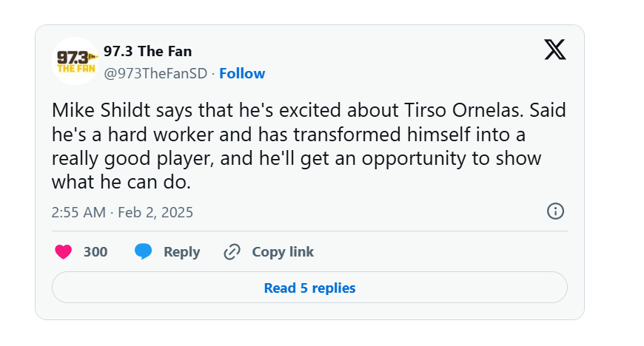The height and width of the screenshot is (346, 644).
Task: Click the X logo icon
Action: pos(555,50)
